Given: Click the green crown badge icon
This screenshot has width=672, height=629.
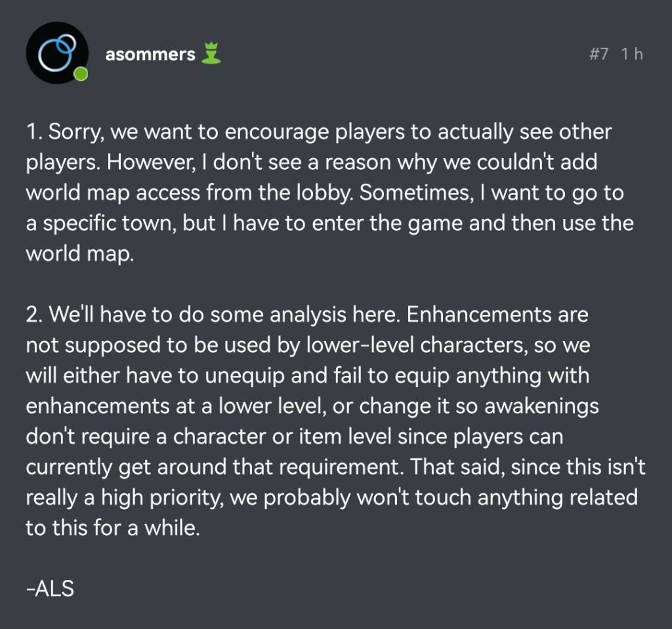Looking at the screenshot, I should click(x=211, y=53).
